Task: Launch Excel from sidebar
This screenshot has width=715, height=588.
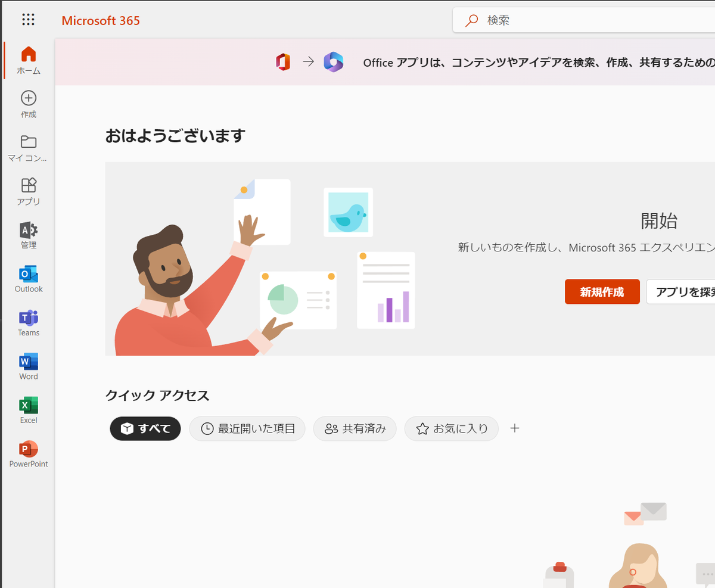Action: (x=29, y=410)
